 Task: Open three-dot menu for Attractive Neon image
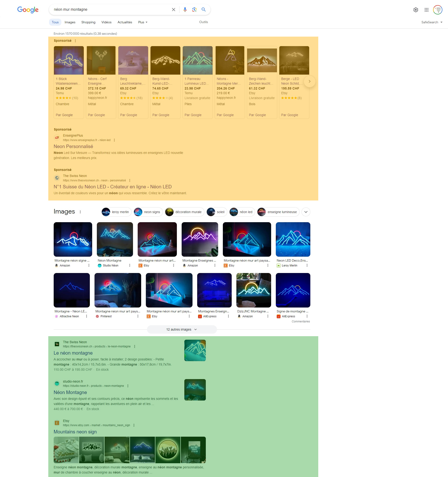click(x=87, y=316)
